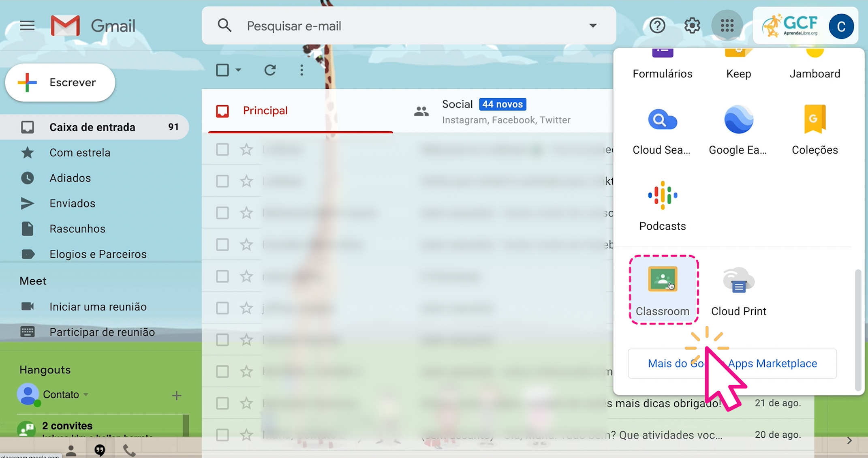Click the Hangouts phone call icon
This screenshot has width=868, height=458.
point(129,450)
